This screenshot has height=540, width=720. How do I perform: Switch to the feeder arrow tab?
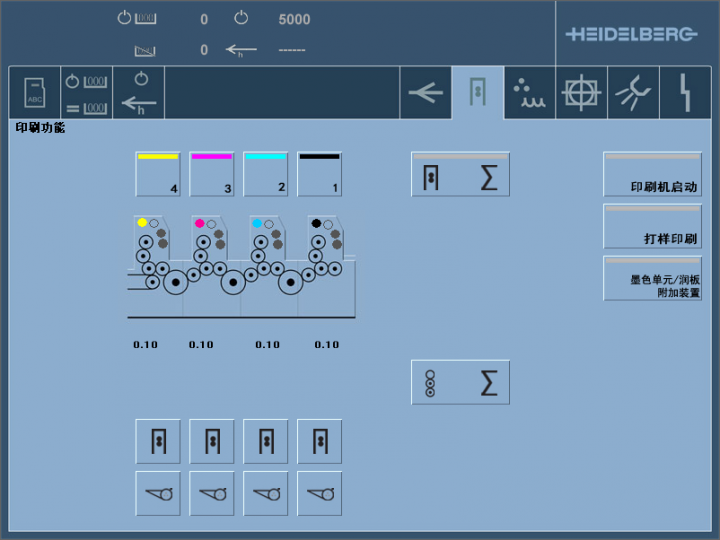tap(426, 92)
